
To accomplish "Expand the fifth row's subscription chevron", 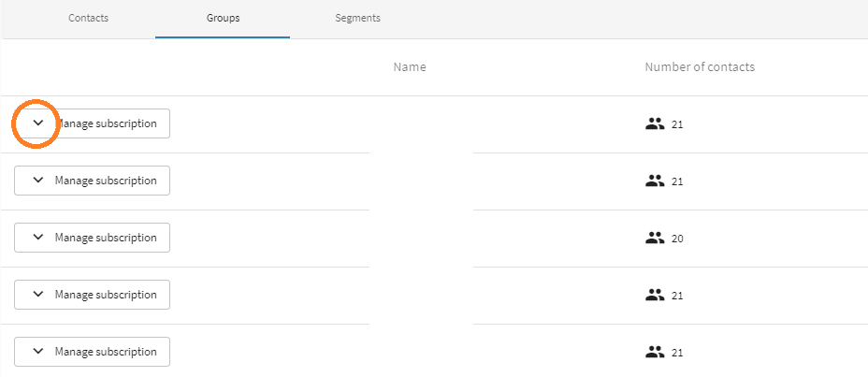I will pyautogui.click(x=37, y=352).
